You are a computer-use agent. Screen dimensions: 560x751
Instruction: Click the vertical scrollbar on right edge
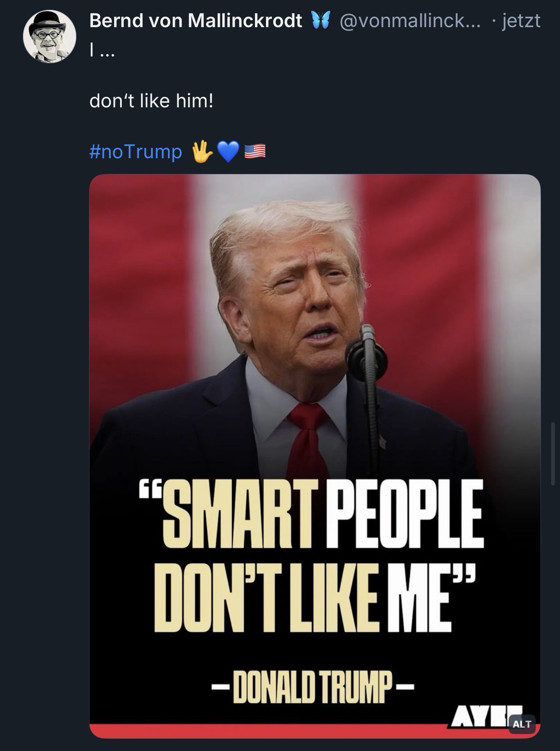tap(552, 453)
